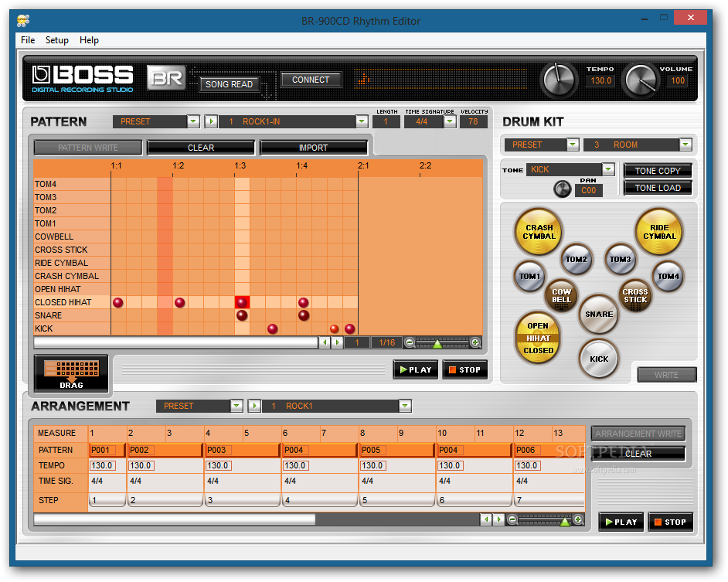
Task: Toggle the first Kick note after 1:3
Action: [273, 328]
